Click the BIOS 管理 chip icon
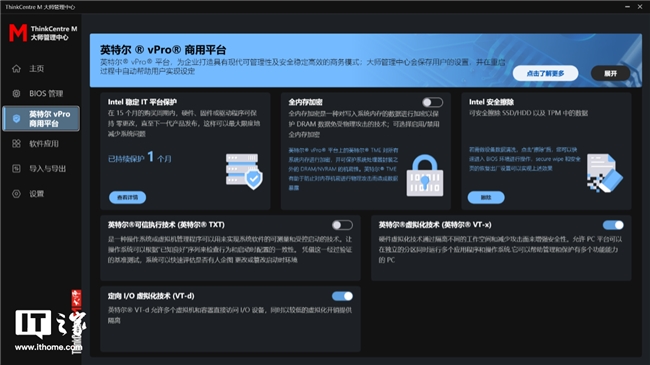 point(16,93)
